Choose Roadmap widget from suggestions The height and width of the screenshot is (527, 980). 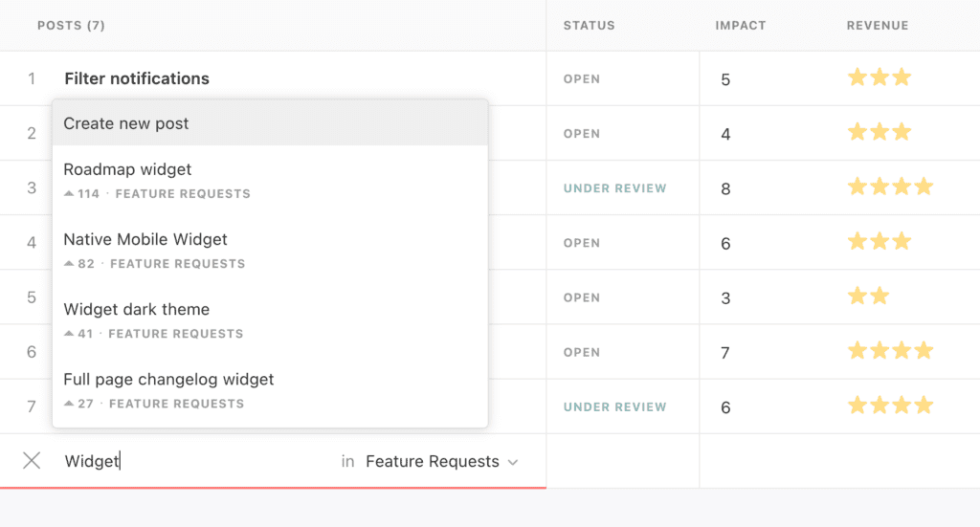point(127,170)
